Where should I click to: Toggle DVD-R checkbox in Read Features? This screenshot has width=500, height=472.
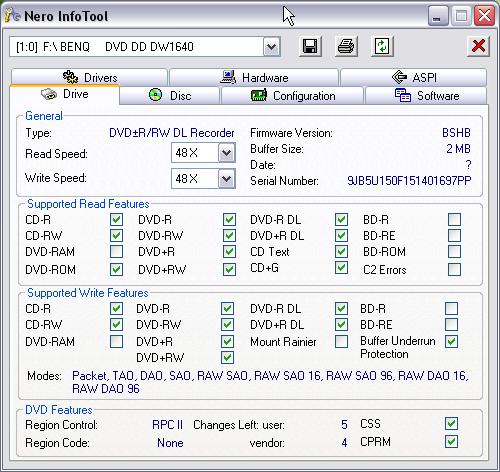click(x=229, y=220)
